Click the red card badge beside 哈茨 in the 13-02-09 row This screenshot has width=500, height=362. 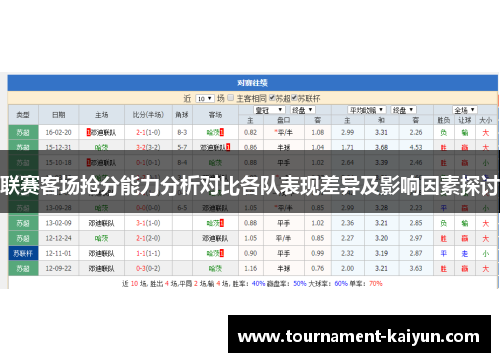222,223
